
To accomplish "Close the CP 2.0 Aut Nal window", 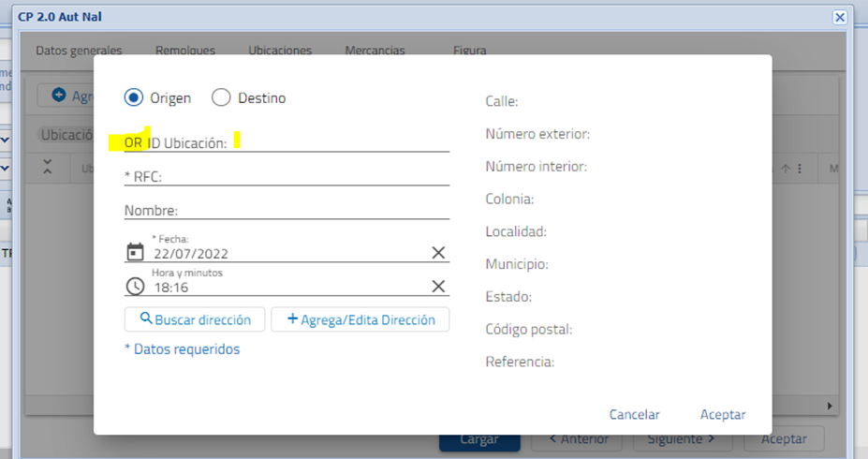I will 840,17.
